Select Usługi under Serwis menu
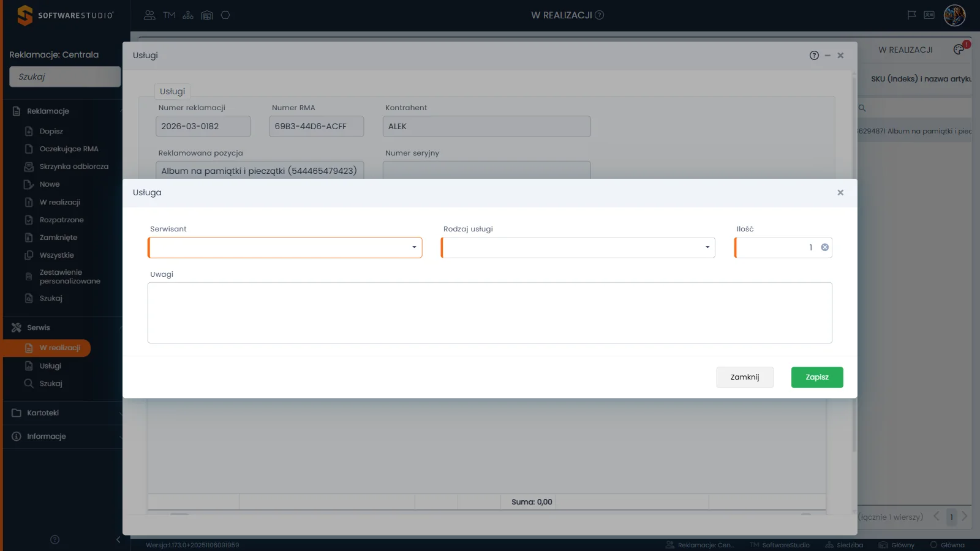The height and width of the screenshot is (551, 980). pos(50,365)
